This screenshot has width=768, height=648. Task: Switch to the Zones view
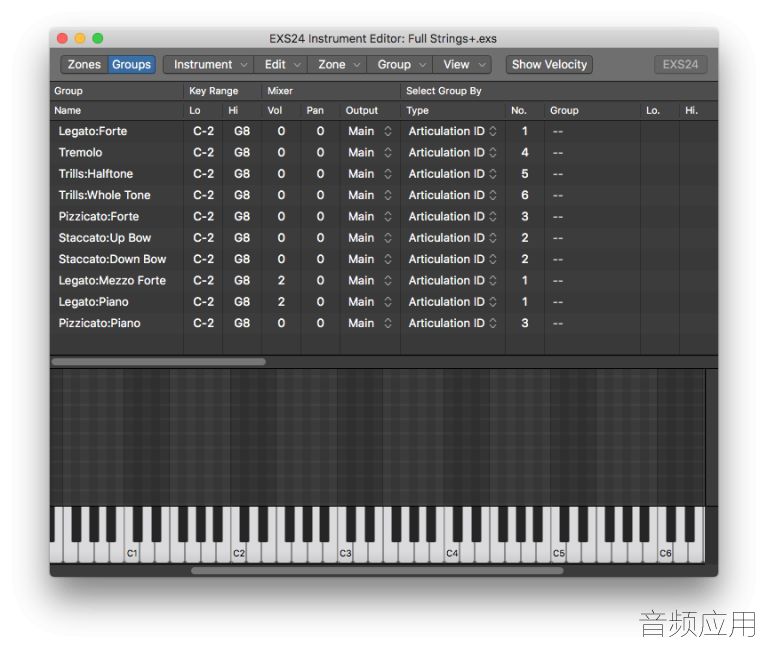pos(84,65)
